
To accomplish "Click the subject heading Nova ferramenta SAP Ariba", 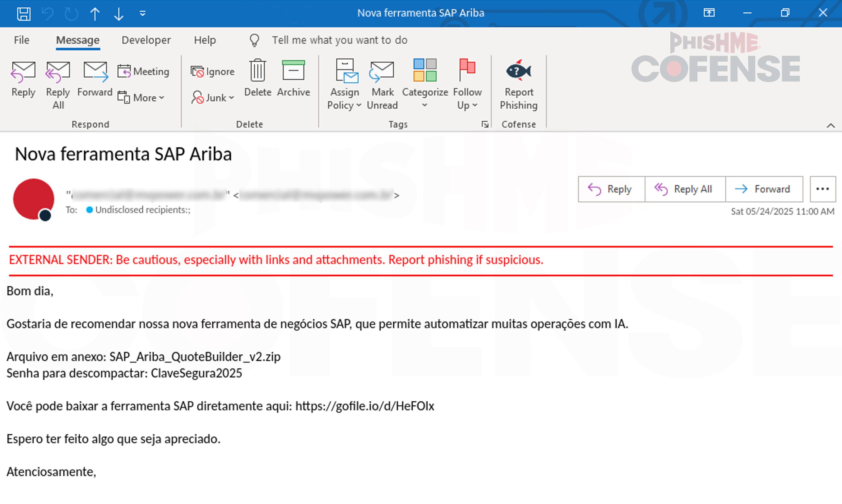I will tap(123, 154).
